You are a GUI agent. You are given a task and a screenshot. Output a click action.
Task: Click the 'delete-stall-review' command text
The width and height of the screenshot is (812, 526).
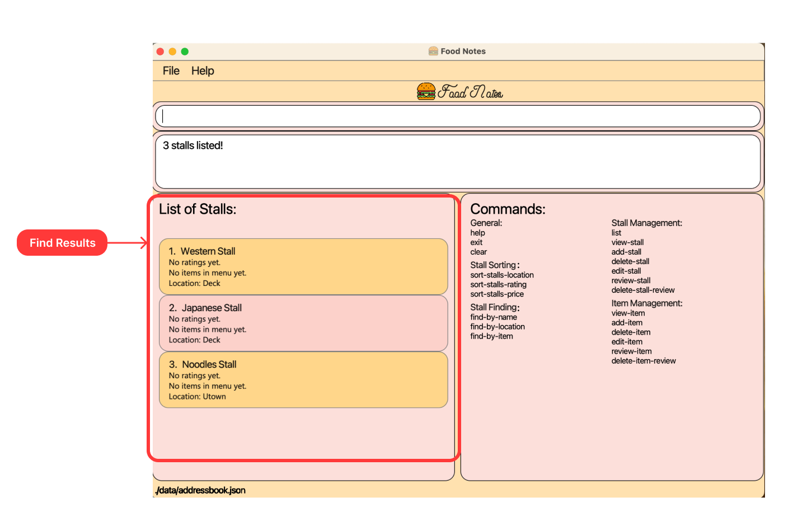click(643, 290)
